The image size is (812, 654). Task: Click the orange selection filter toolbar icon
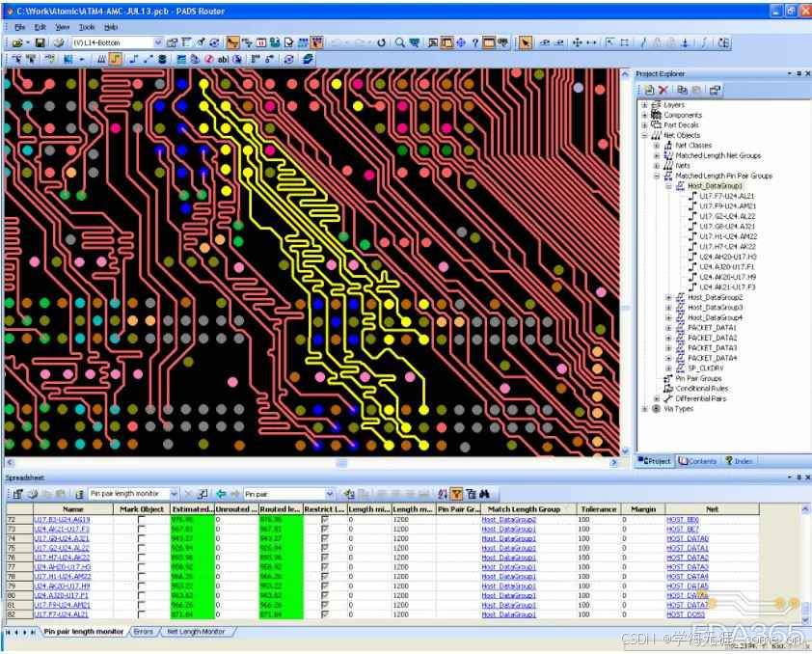click(x=233, y=42)
